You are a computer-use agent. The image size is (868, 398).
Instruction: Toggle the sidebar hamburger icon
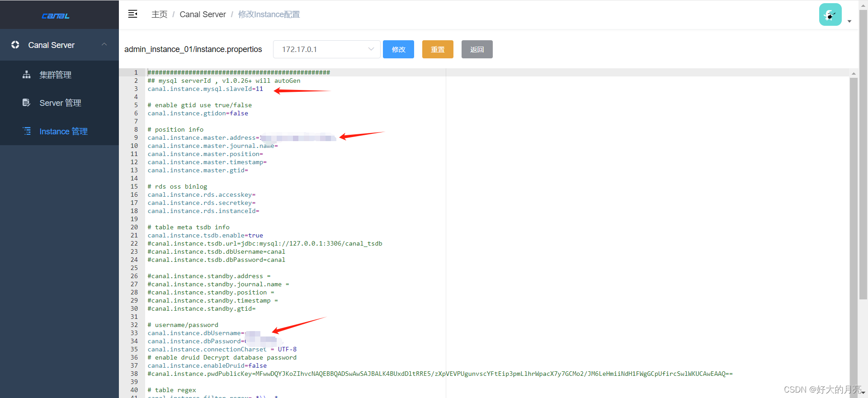pos(133,14)
